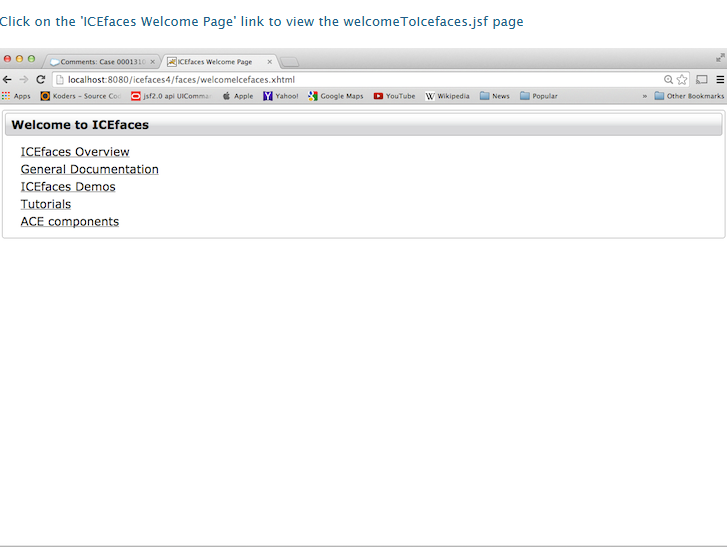The height and width of the screenshot is (547, 727).
Task: Open the Other Bookmarks folder
Action: 689,96
